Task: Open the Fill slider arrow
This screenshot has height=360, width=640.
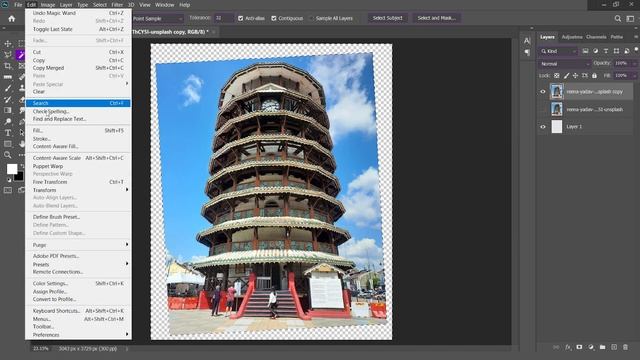Action: tap(635, 76)
